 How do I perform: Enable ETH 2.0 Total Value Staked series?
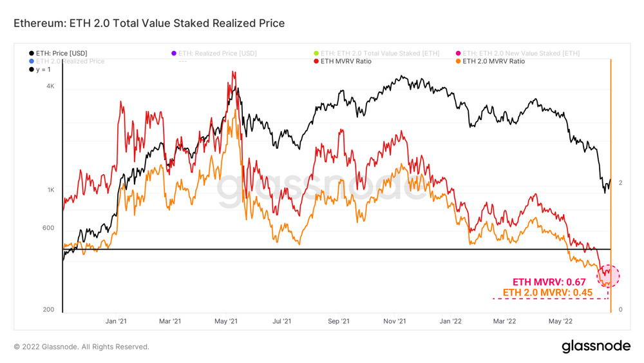tap(377, 54)
